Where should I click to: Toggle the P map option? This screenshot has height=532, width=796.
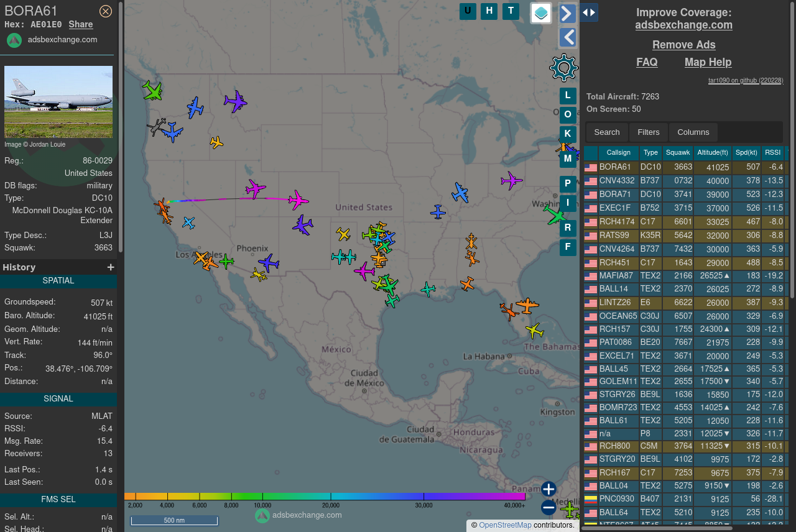coord(568,184)
